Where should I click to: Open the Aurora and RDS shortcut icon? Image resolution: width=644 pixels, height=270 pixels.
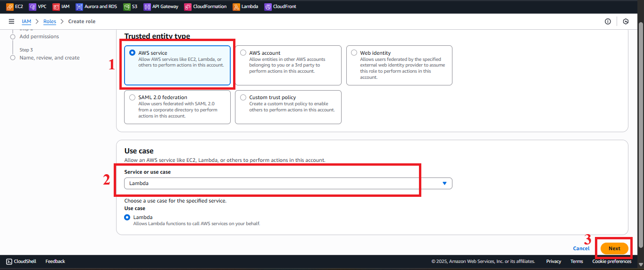[x=79, y=7]
